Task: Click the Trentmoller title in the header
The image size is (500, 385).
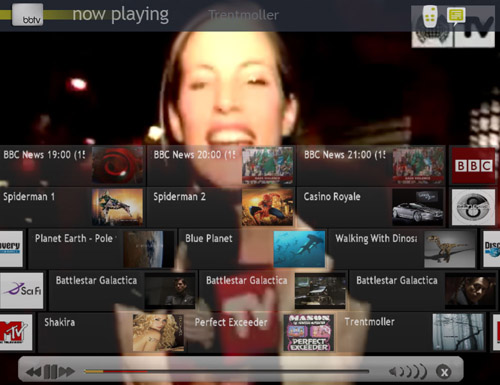Action: coord(244,15)
